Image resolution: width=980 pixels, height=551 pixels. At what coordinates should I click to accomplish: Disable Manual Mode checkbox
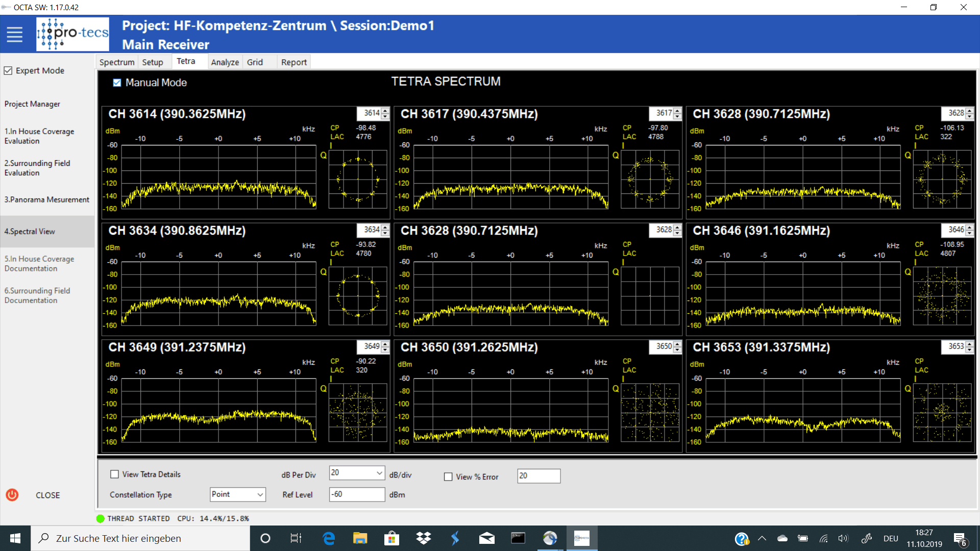pyautogui.click(x=117, y=83)
